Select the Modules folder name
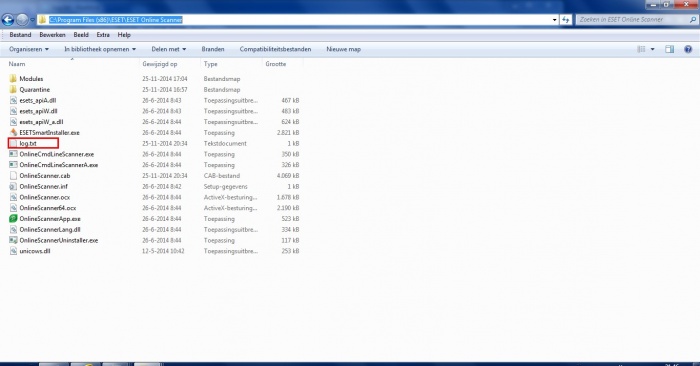Image resolution: width=700 pixels, height=366 pixels. click(x=31, y=79)
